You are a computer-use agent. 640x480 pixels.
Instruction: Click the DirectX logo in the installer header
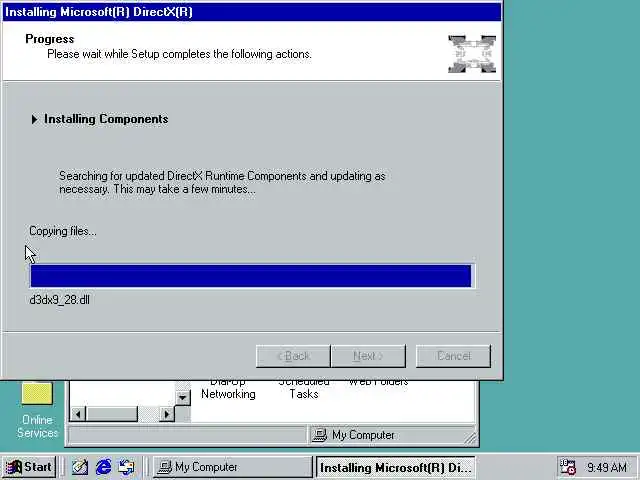click(472, 54)
